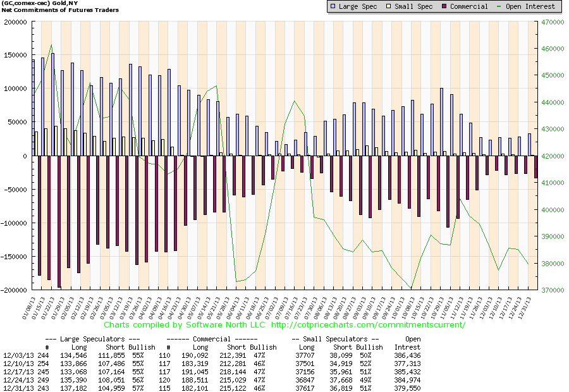Click the commercial long value 191,045
This screenshot has width=569, height=392.
click(x=195, y=372)
